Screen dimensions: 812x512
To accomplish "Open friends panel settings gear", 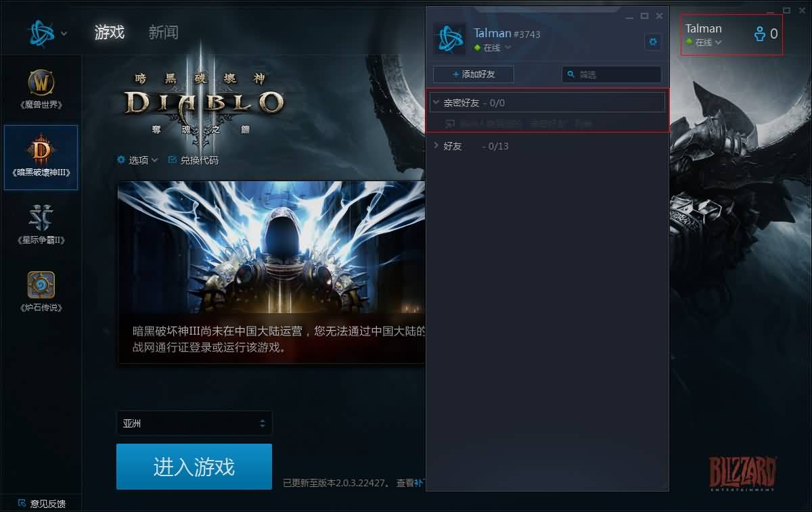I will click(x=652, y=42).
